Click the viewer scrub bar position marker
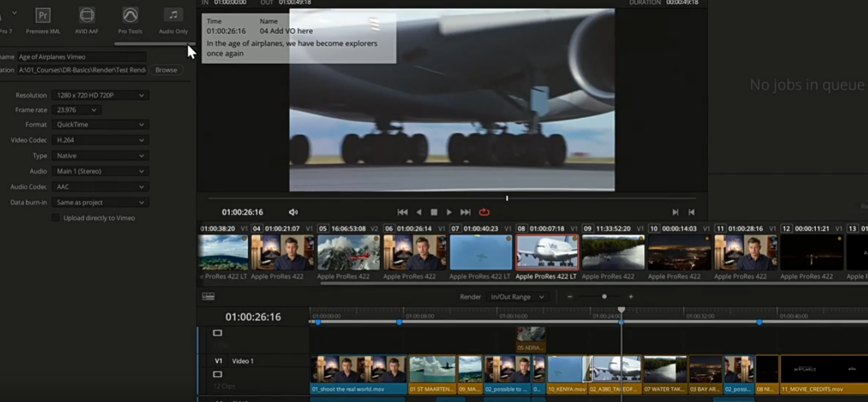Image resolution: width=868 pixels, height=402 pixels. tap(507, 198)
